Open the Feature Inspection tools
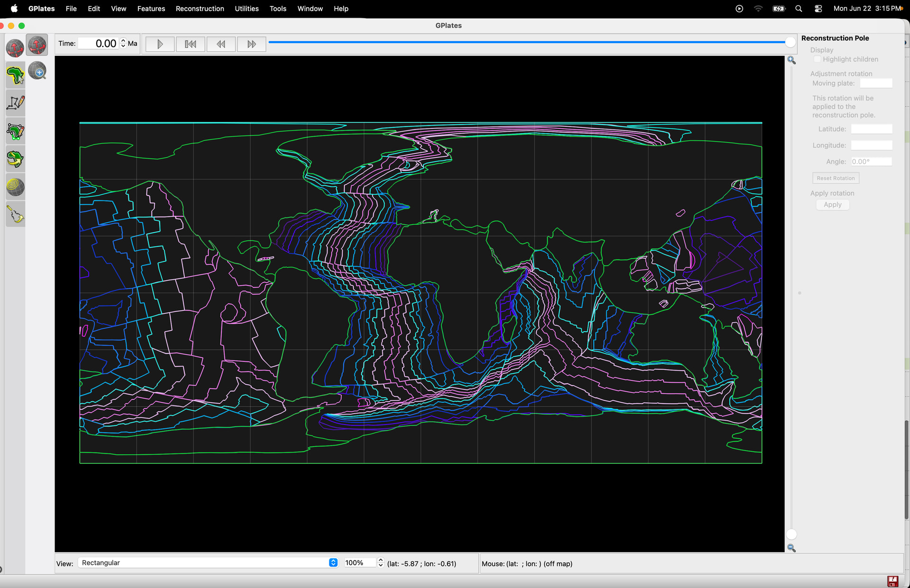Image resolution: width=910 pixels, height=588 pixels. pos(15,75)
